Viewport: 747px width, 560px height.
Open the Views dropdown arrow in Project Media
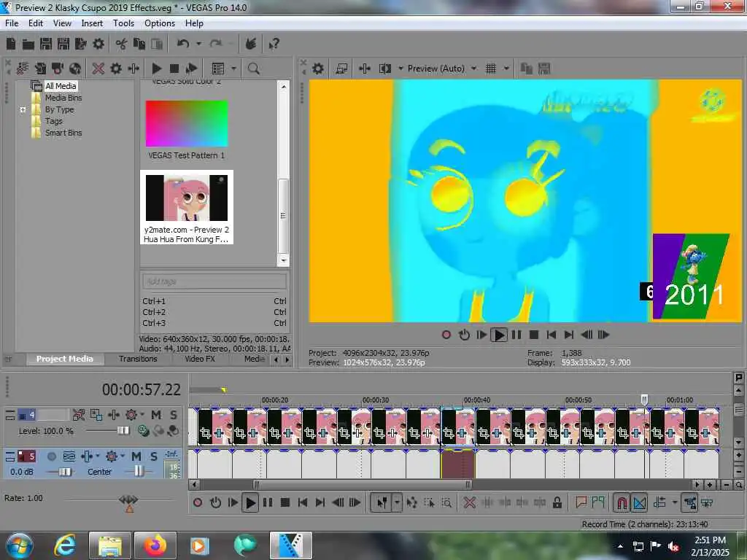(x=233, y=69)
